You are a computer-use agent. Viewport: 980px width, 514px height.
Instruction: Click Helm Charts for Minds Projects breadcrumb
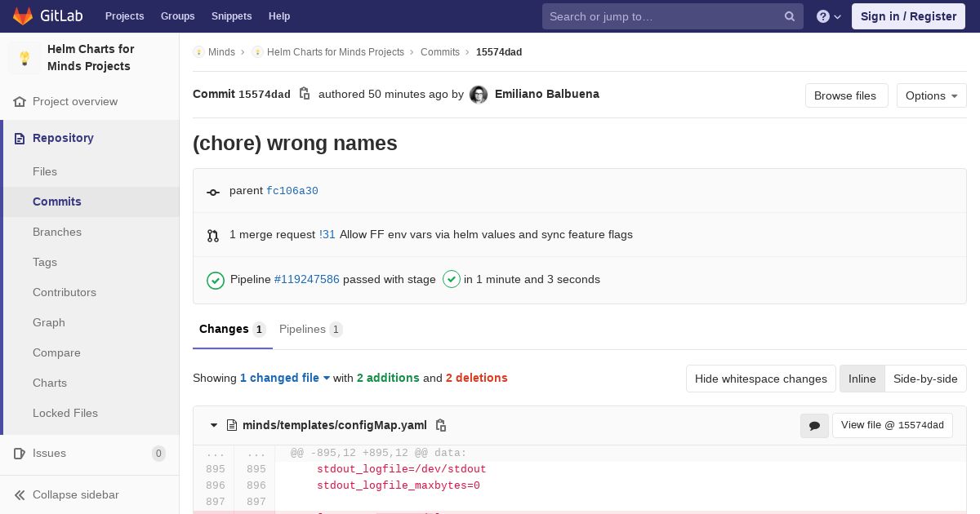(x=336, y=52)
